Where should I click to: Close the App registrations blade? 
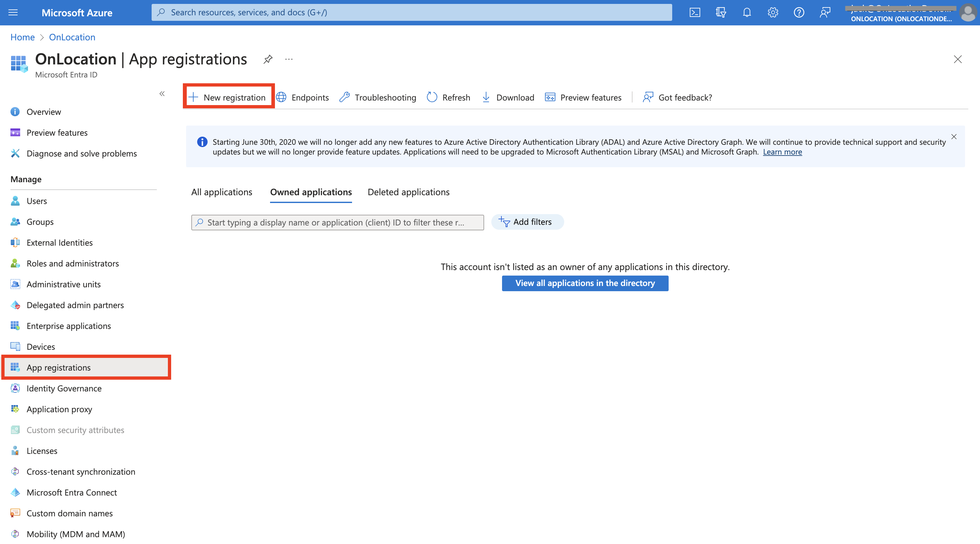(958, 59)
